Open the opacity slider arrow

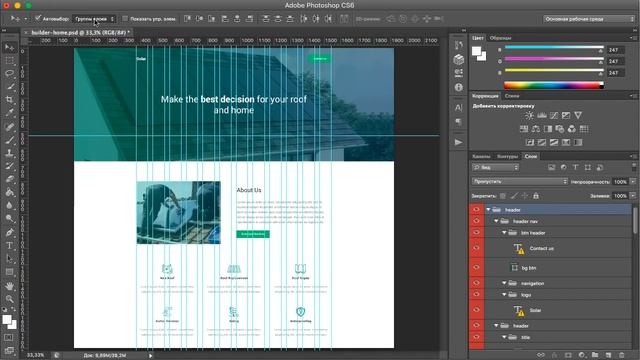[633, 182]
